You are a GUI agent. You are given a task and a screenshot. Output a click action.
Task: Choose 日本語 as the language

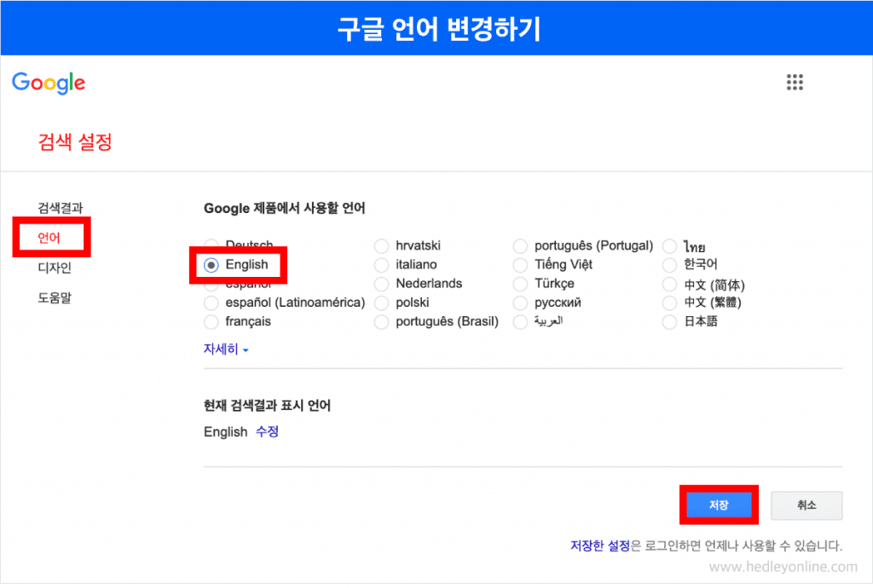tap(669, 322)
